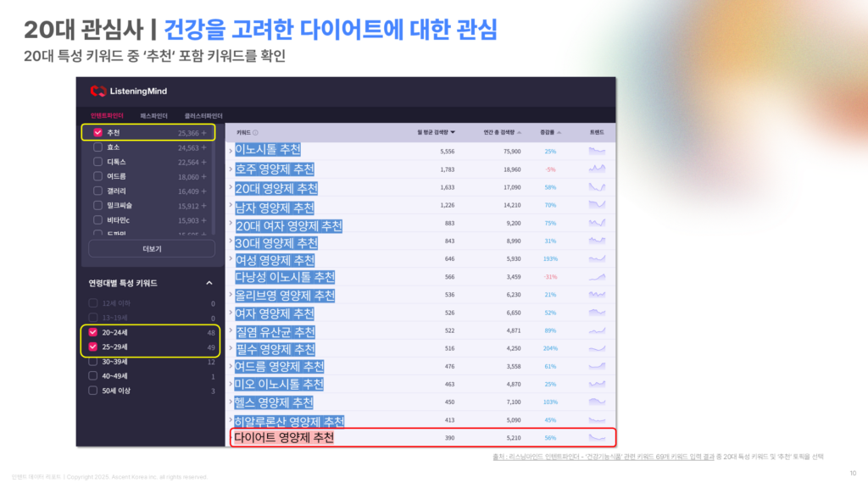
Task: Click the ListeningMind logo icon
Action: pos(98,91)
